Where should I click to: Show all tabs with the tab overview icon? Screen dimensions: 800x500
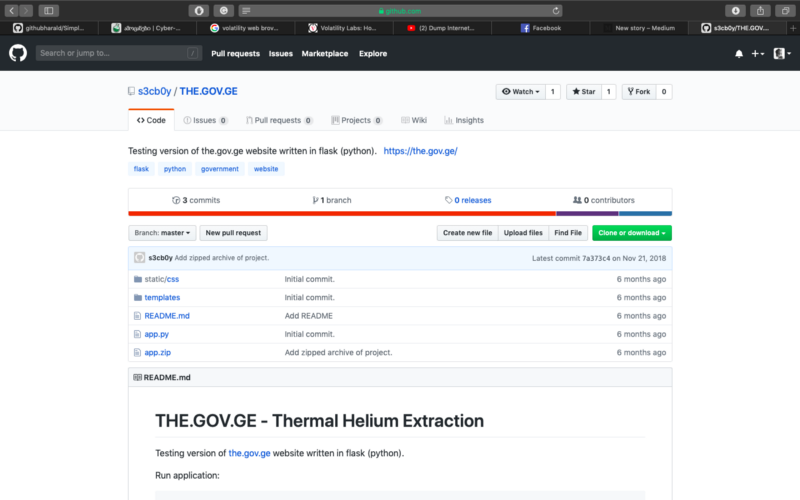[x=785, y=11]
